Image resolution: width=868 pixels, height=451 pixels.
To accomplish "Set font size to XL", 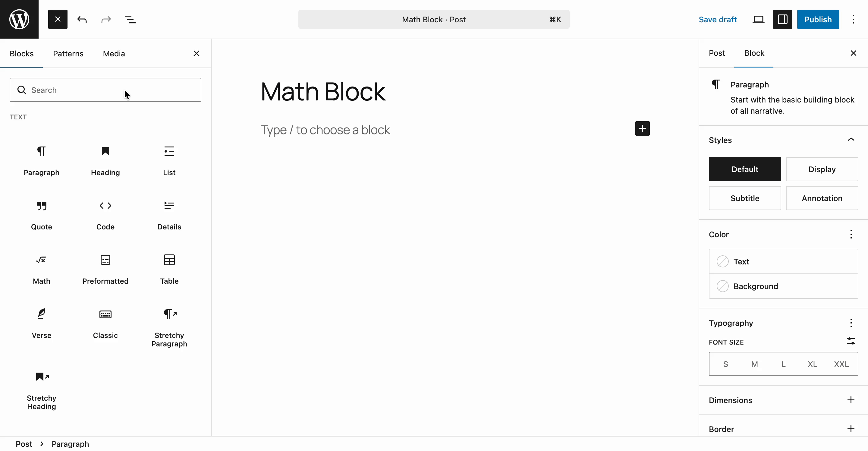I will point(812,364).
